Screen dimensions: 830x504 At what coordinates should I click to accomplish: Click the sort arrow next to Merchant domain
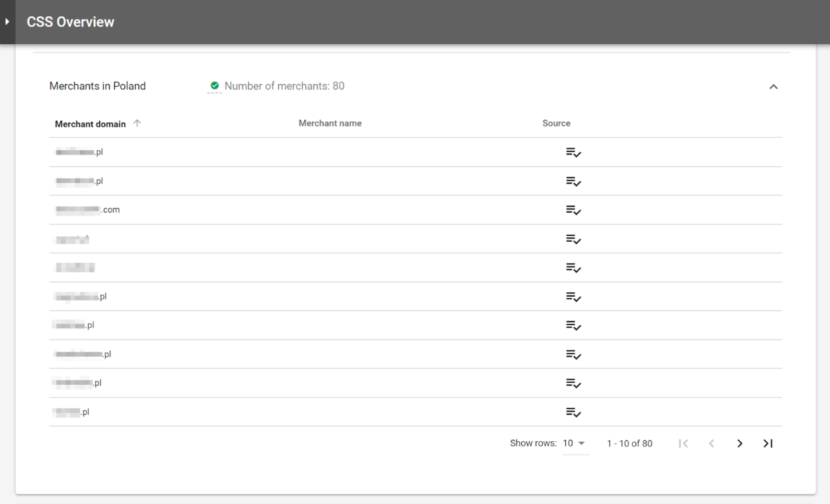coord(137,123)
